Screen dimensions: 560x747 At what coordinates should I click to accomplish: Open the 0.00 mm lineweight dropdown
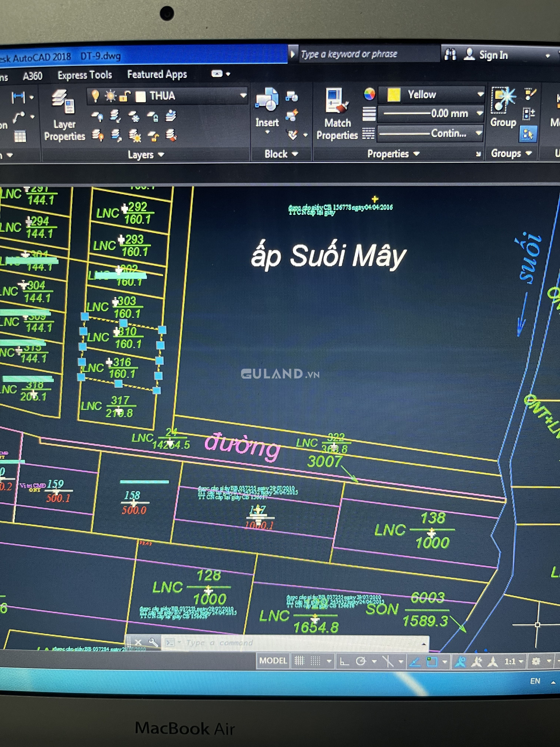(x=480, y=113)
